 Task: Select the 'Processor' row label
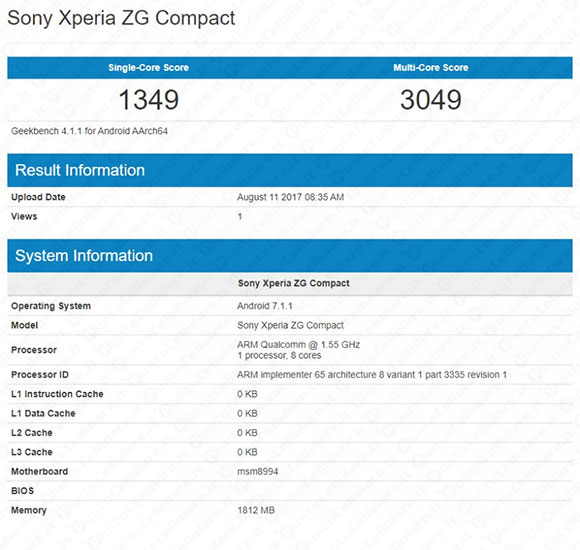pos(34,350)
